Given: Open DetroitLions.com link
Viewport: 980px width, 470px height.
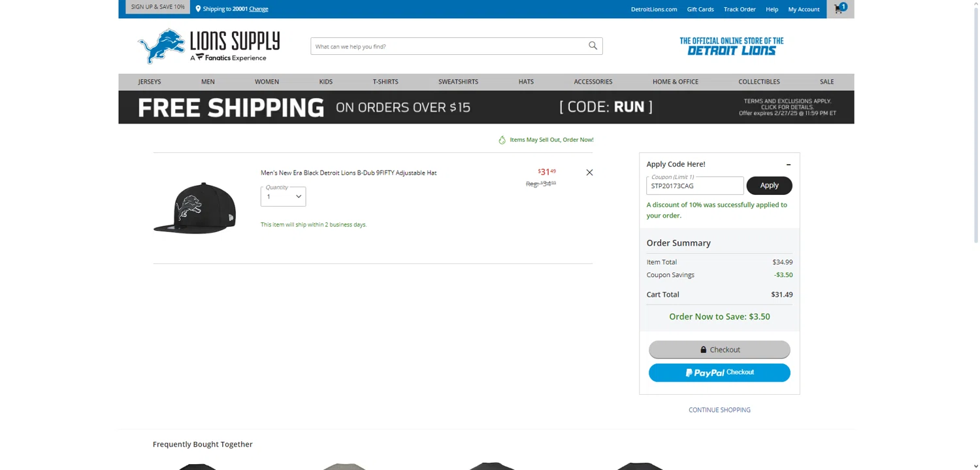Looking at the screenshot, I should [654, 9].
